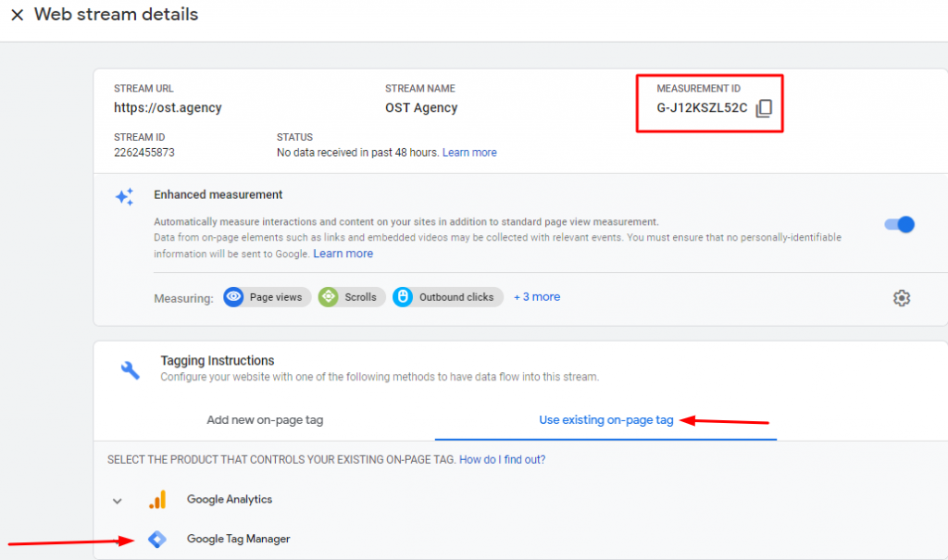Viewport: 948px width, 560px height.
Task: Open the Enhanced measurement Learn more link
Action: [x=343, y=253]
